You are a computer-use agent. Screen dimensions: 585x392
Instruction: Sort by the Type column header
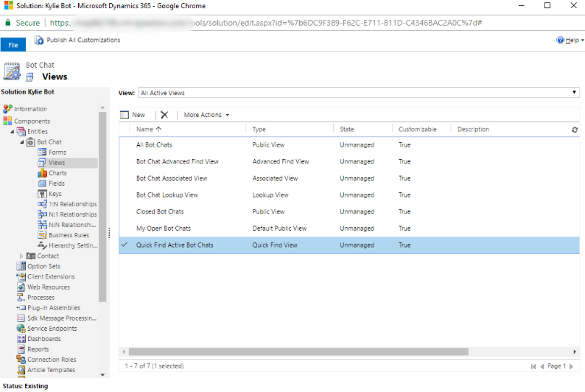[x=259, y=129]
